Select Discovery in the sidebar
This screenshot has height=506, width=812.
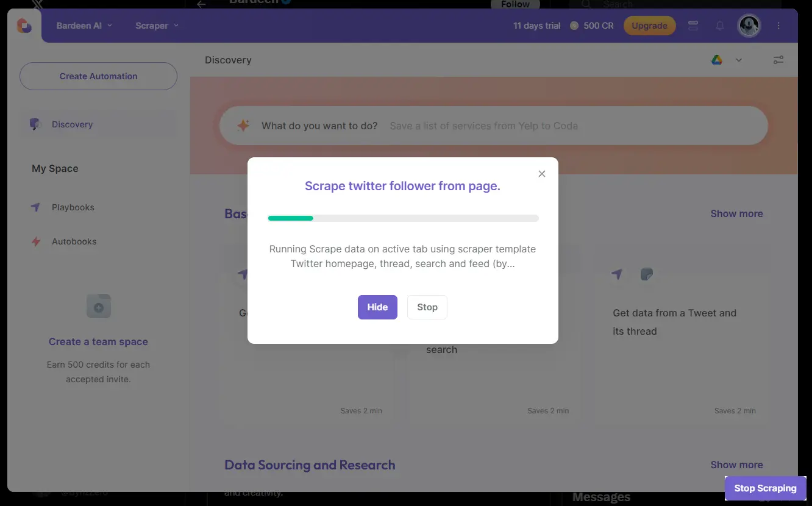coord(98,124)
